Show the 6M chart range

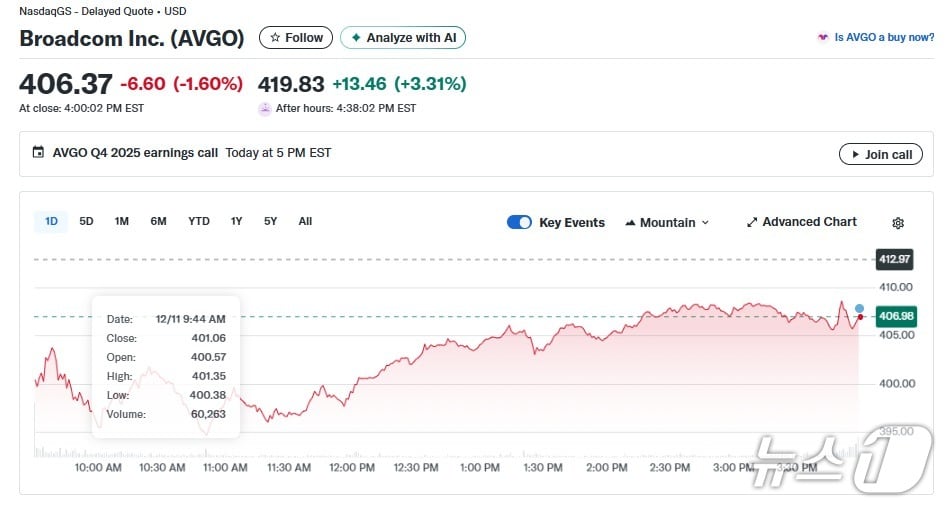point(158,221)
